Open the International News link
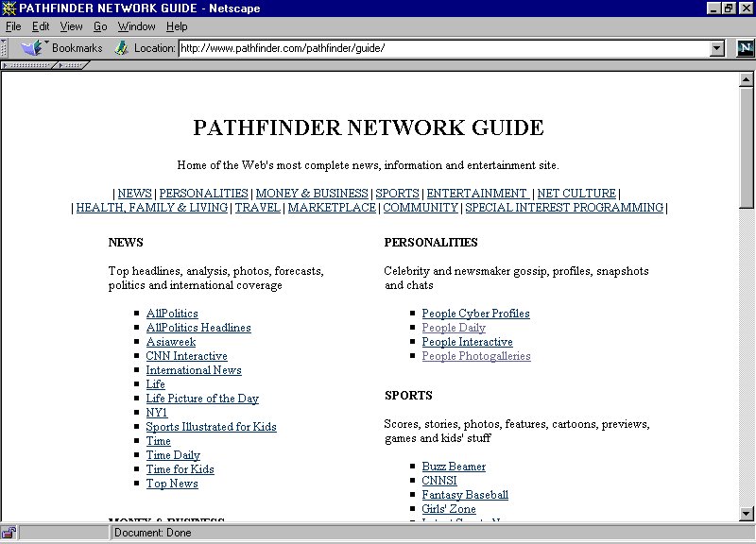This screenshot has height=544, width=756. (194, 370)
